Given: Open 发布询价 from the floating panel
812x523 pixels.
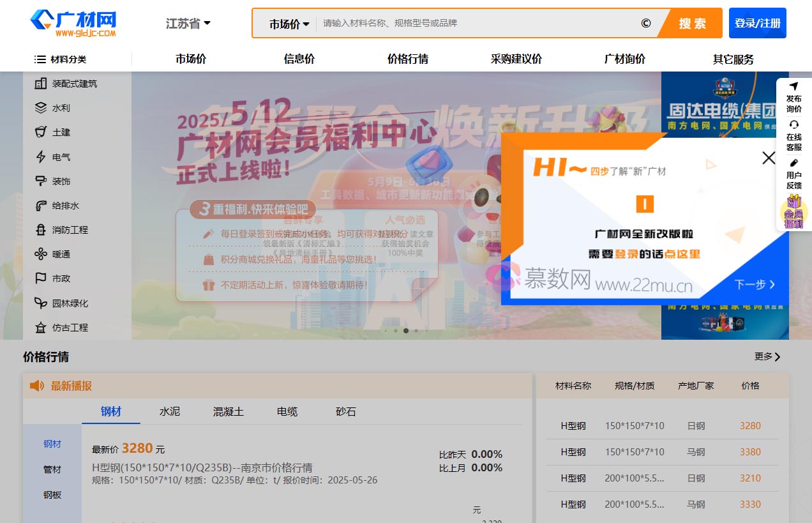Looking at the screenshot, I should 793,93.
